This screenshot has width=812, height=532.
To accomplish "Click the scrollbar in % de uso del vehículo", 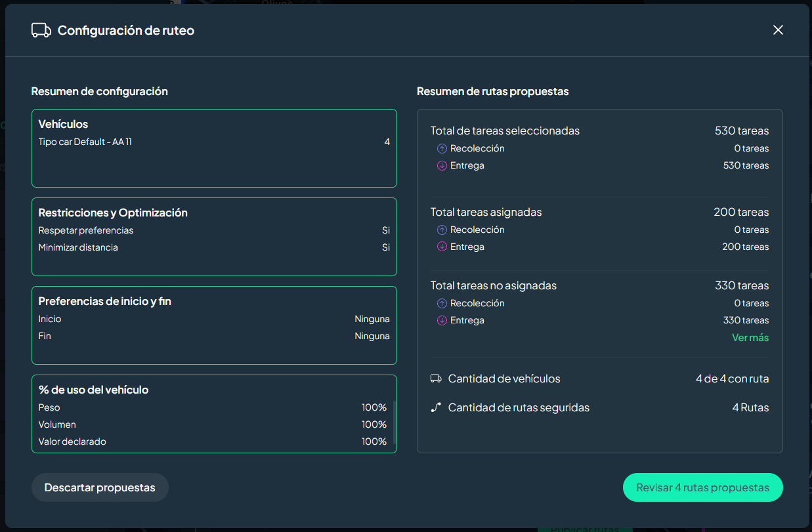I will click(395, 423).
